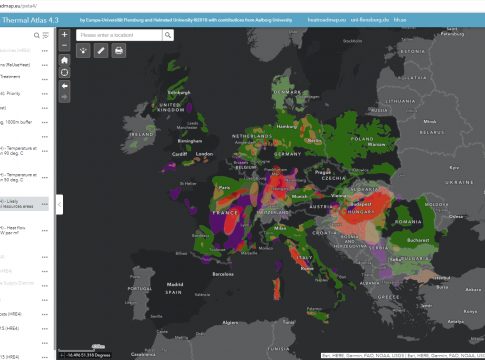Select the Likely resources areas layer

(24, 204)
